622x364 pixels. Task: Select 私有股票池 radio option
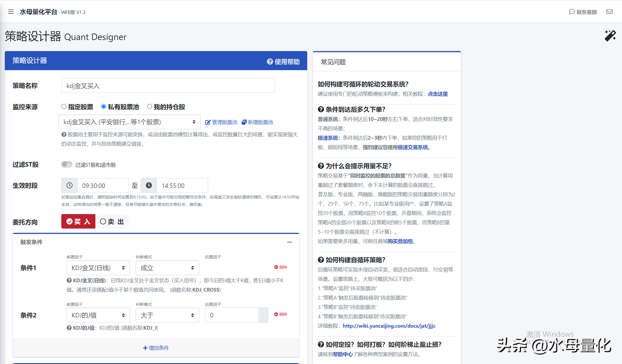(x=104, y=106)
